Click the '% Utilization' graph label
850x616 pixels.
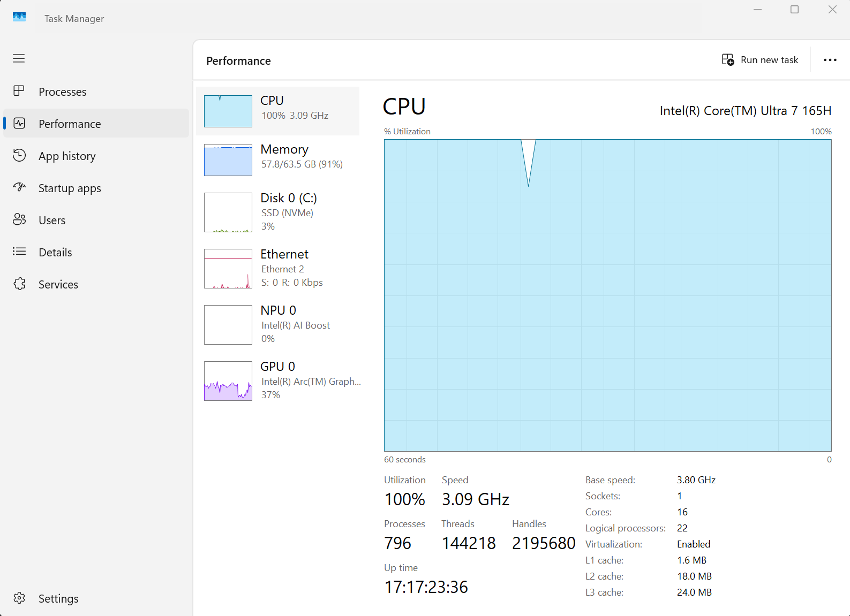tap(407, 132)
